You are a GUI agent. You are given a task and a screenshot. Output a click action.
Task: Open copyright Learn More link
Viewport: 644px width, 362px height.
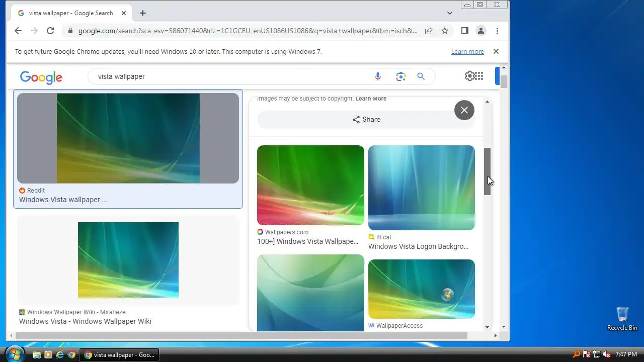[x=371, y=99]
